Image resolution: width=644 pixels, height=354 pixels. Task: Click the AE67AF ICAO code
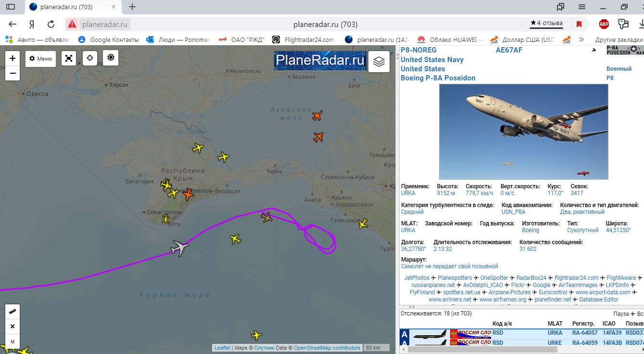coord(509,50)
